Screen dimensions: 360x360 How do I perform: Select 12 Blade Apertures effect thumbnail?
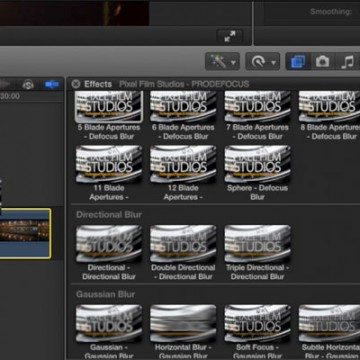pyautogui.click(x=183, y=164)
